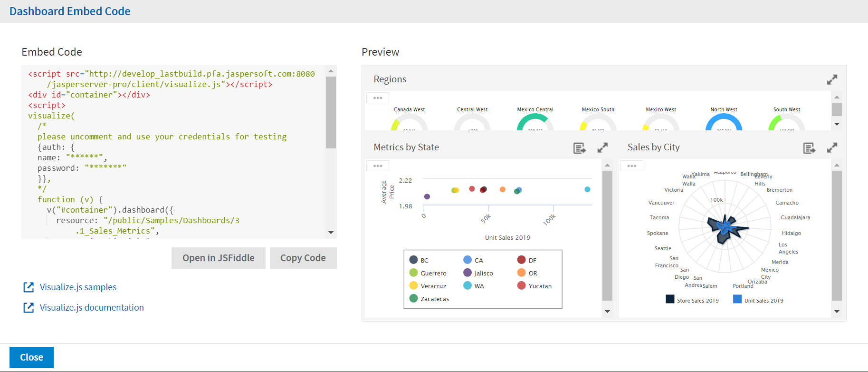Close the Dashboard Embed Code dialog

pos(31,357)
